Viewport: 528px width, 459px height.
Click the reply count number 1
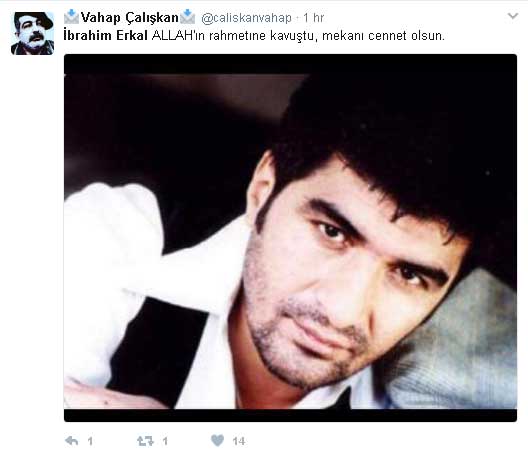pos(90,441)
